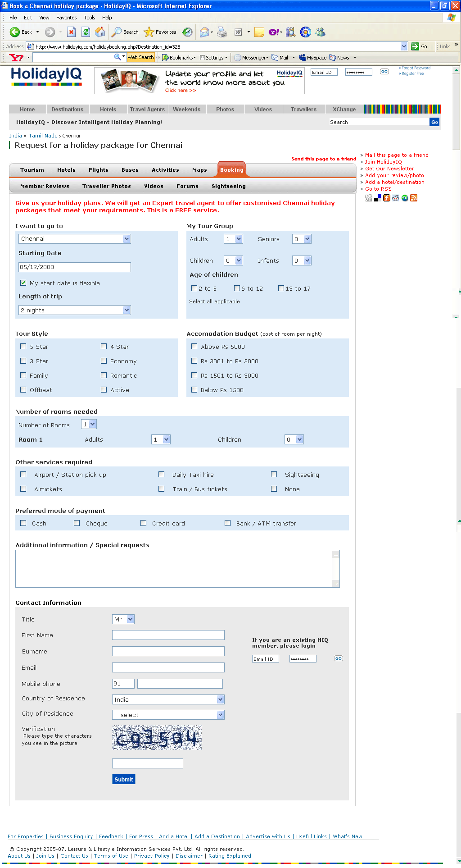The width and height of the screenshot is (461, 868).
Task: Click the Starting Date input field
Action: pyautogui.click(x=75, y=267)
